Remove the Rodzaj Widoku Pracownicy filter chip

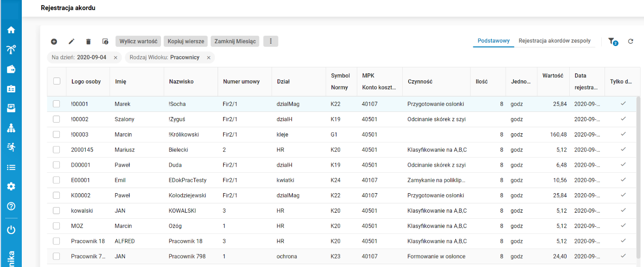(x=209, y=58)
